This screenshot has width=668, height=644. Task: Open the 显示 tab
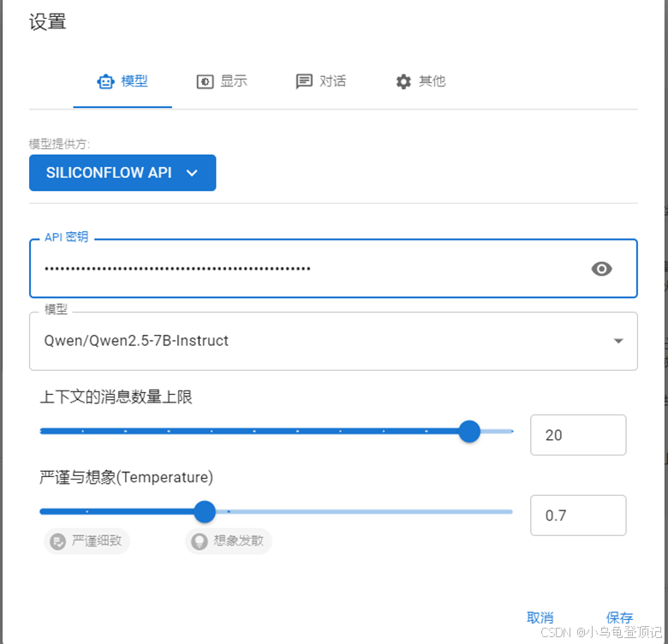[x=222, y=80]
